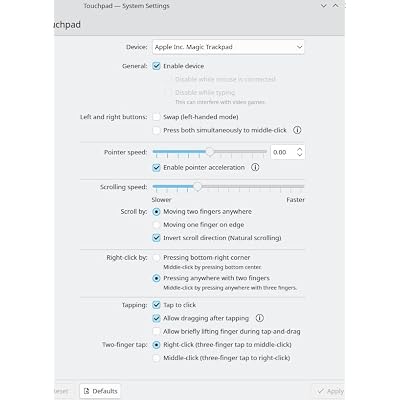Click the Scrolling speed slider handle

click(197, 187)
